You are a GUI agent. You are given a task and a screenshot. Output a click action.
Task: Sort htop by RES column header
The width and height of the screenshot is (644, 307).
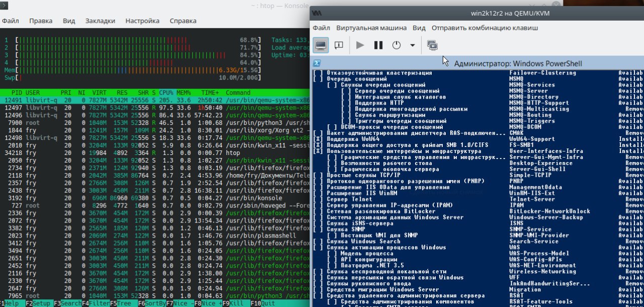coord(122,93)
